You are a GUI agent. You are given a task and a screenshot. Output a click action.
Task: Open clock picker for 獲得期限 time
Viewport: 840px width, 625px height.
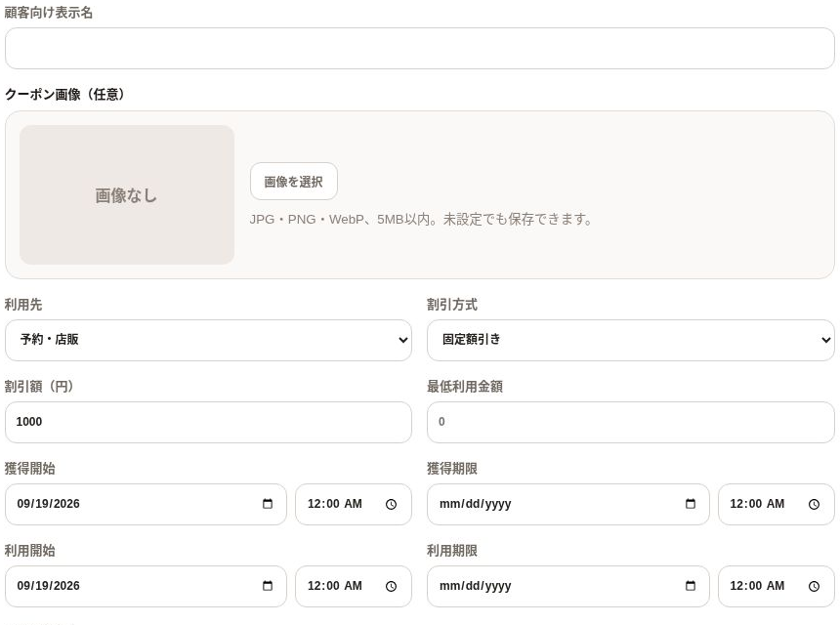pyautogui.click(x=814, y=505)
